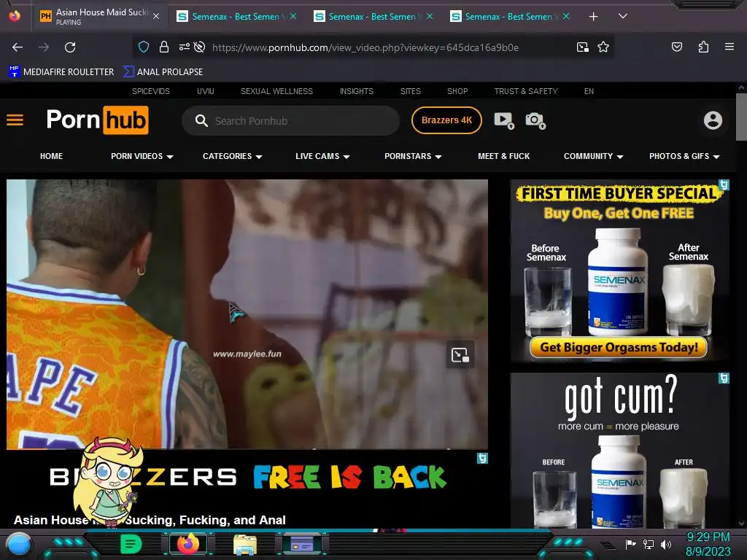Screen dimensions: 747x560
Task: Click the picture-in-picture icon in address bar
Action: coord(583,47)
